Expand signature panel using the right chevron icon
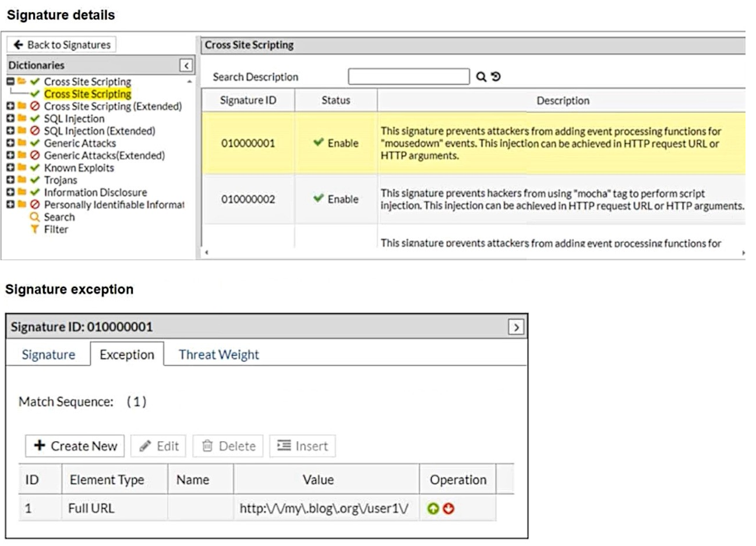 point(515,327)
